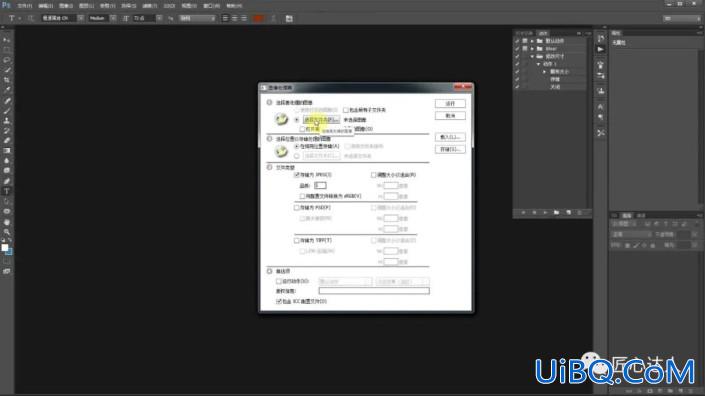This screenshot has height=396, width=705.
Task: Toggle the Character panel icon in options bar
Action: (x=289, y=18)
